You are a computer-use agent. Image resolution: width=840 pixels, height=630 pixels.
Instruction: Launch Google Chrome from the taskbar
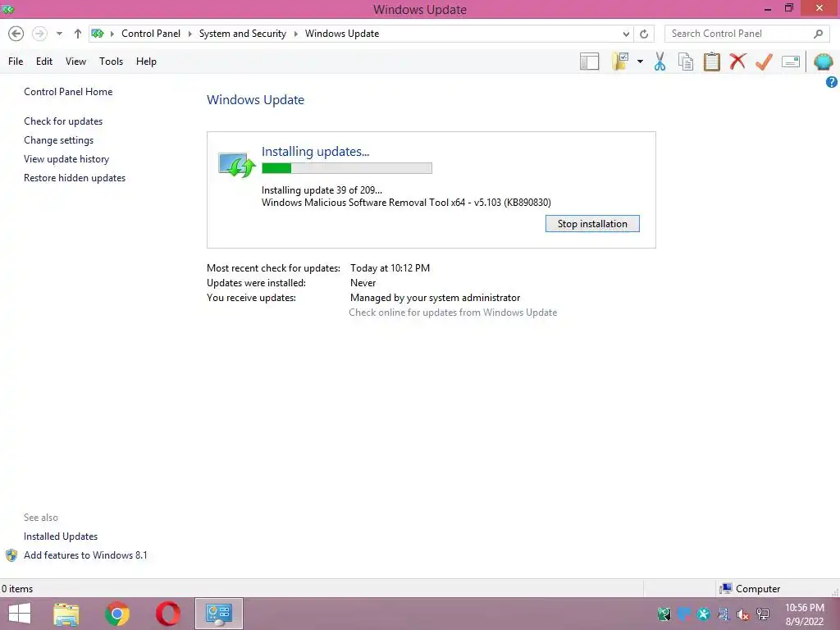point(117,614)
